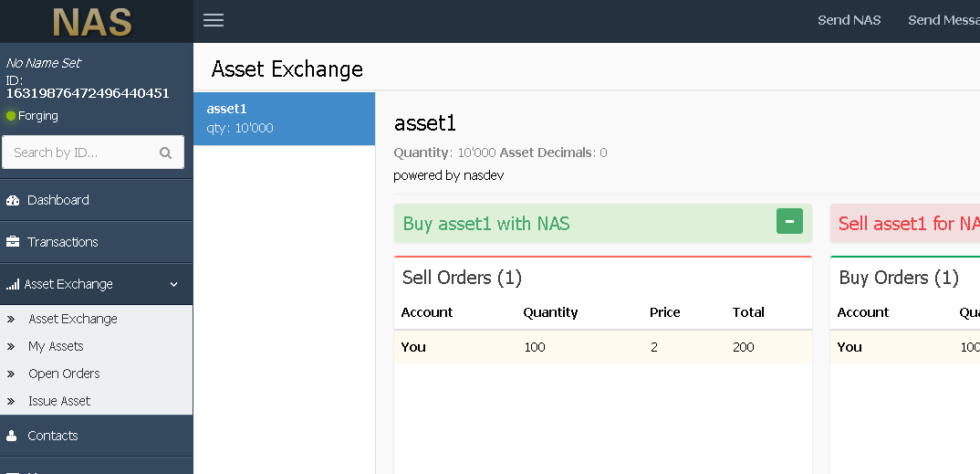Click the You account in Sell Orders row
Screen dimensions: 980x474
(x=413, y=347)
